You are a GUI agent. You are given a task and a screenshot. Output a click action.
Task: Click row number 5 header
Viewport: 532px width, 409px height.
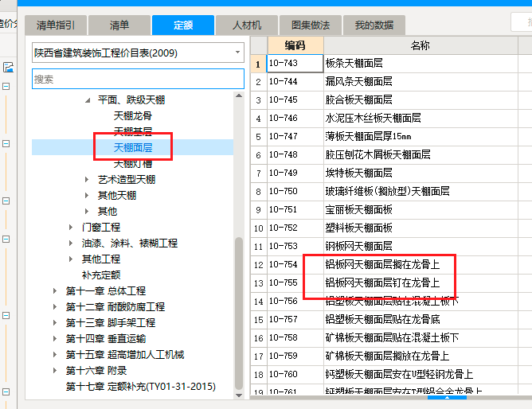tap(259, 137)
